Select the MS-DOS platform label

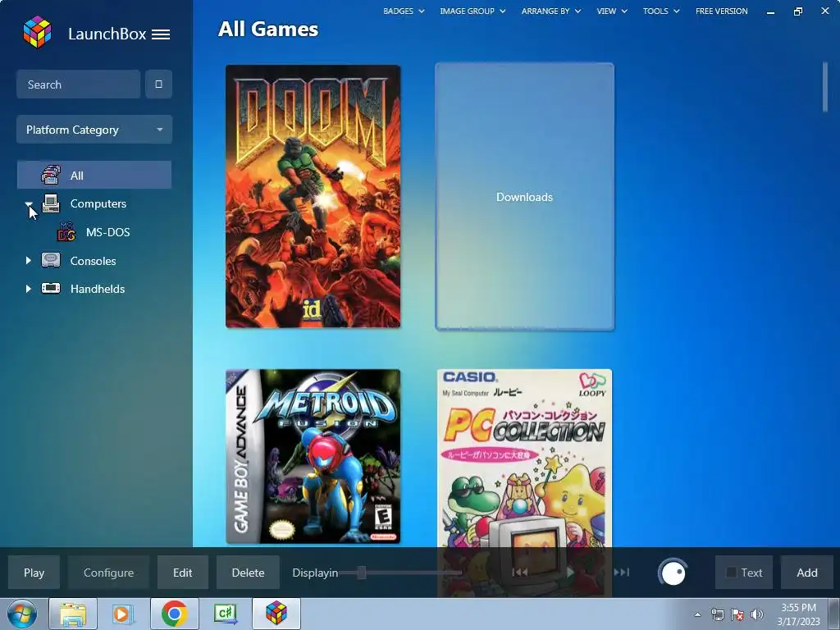pos(108,232)
